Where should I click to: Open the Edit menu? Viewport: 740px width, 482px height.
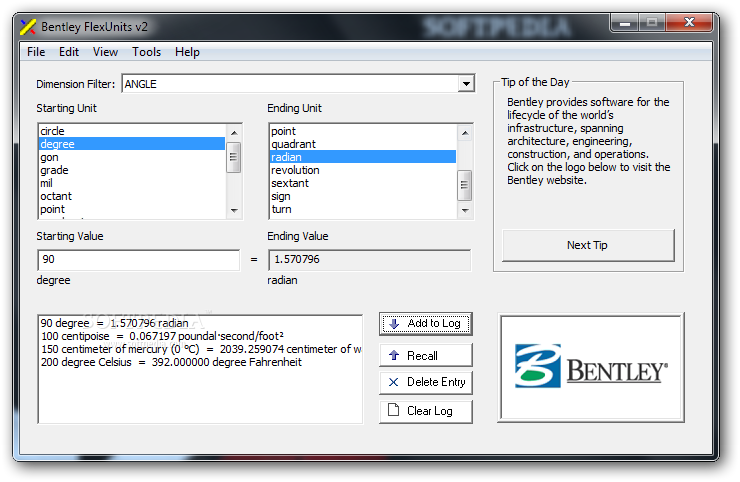click(69, 52)
